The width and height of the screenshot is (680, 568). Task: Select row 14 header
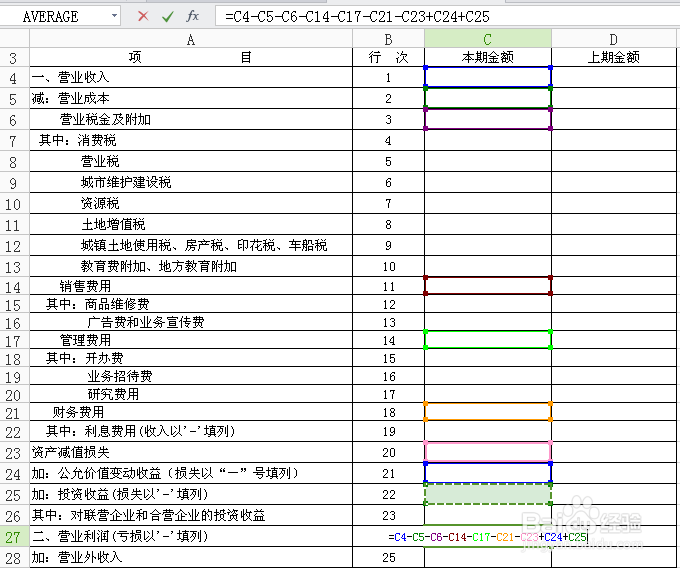(x=13, y=287)
